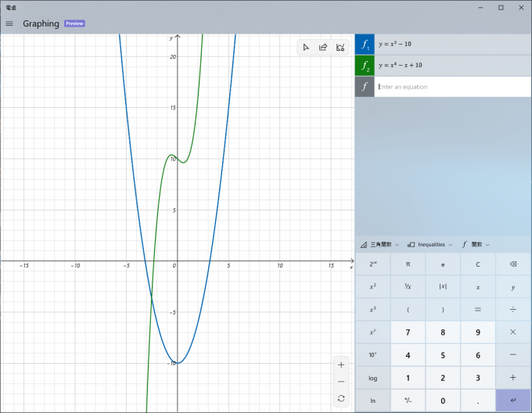
Task: Click digit 2 on keypad
Action: (x=443, y=378)
